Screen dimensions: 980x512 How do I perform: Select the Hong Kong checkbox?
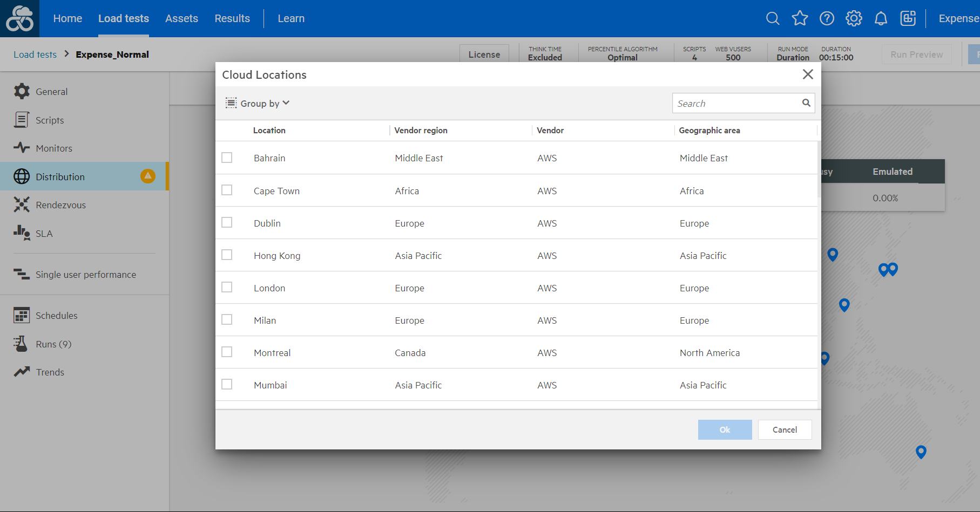point(227,255)
